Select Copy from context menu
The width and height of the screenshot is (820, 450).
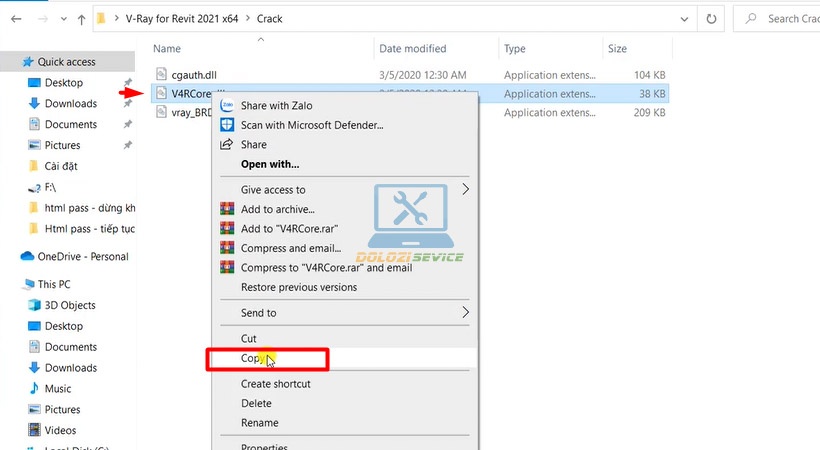click(x=253, y=358)
